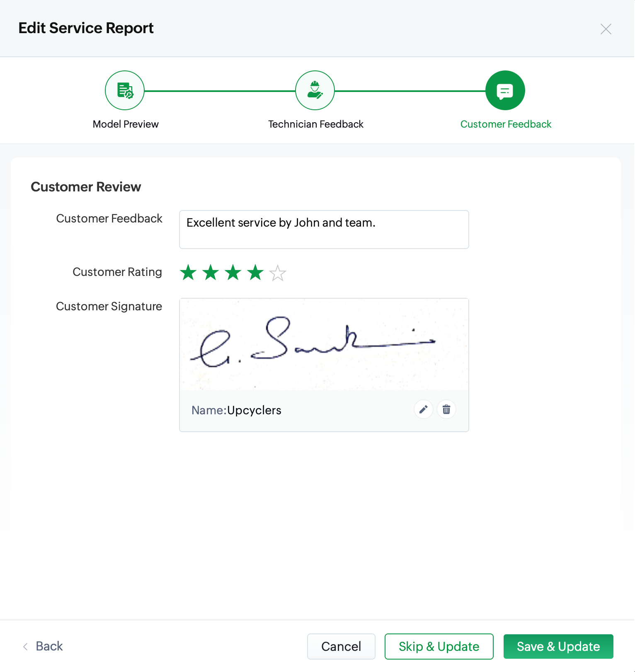Click the Model Preview step icon
This screenshot has height=672, width=635.
click(125, 90)
